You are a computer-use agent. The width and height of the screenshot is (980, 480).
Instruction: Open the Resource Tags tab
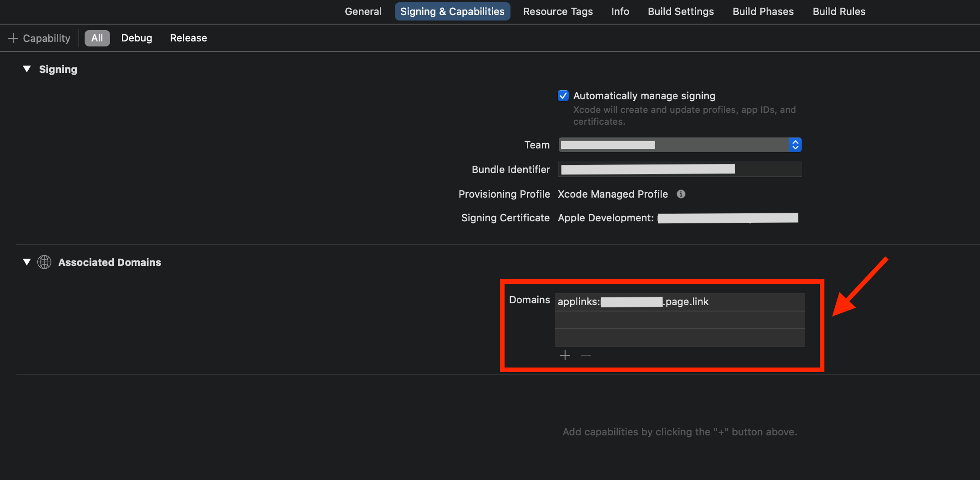click(558, 12)
